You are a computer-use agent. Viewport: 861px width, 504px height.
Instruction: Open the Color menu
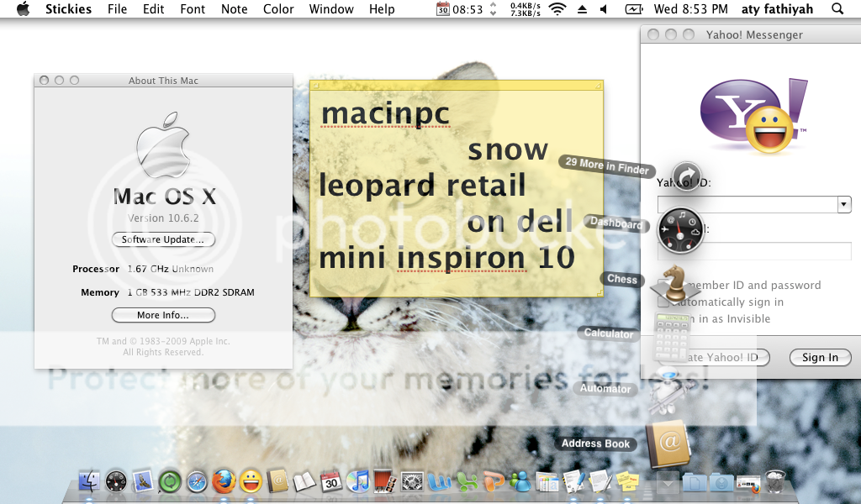pos(278,9)
